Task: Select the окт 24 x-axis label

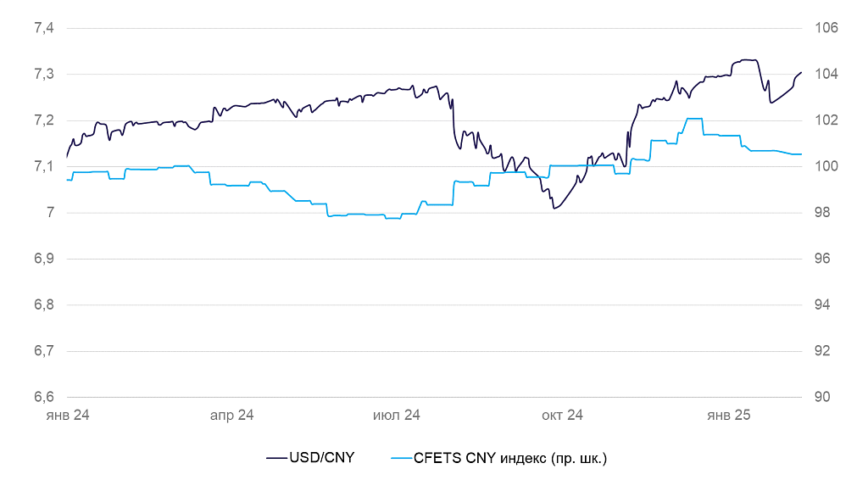Action: click(x=563, y=416)
